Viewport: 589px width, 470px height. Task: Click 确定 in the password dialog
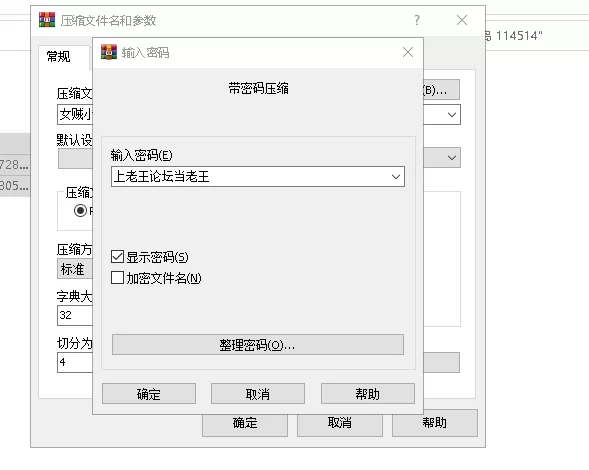[149, 394]
